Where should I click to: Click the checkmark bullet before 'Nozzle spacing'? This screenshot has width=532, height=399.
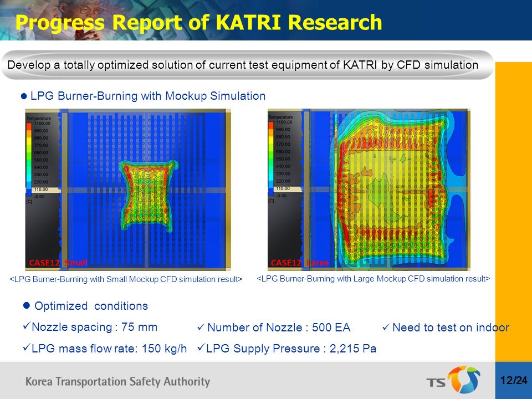pyautogui.click(x=27, y=326)
